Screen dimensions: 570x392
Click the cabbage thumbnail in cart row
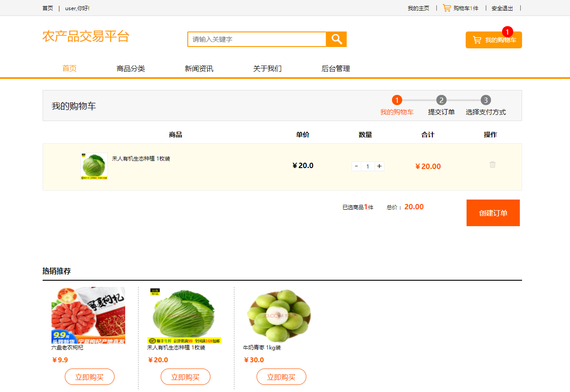click(94, 166)
